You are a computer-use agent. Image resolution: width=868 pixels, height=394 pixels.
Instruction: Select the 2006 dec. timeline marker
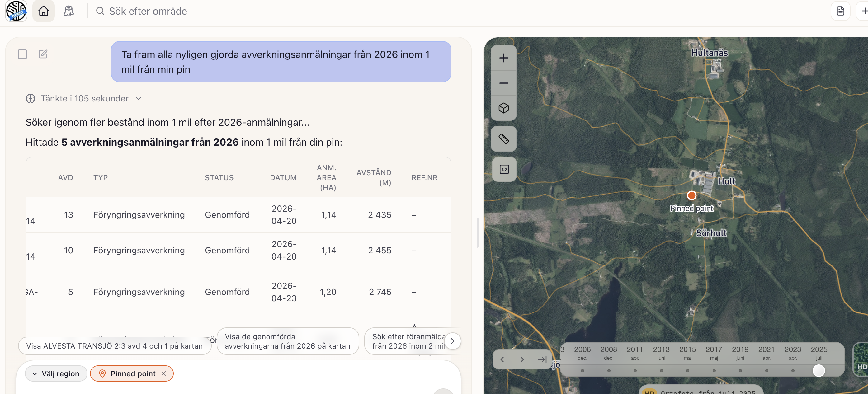coord(582,370)
